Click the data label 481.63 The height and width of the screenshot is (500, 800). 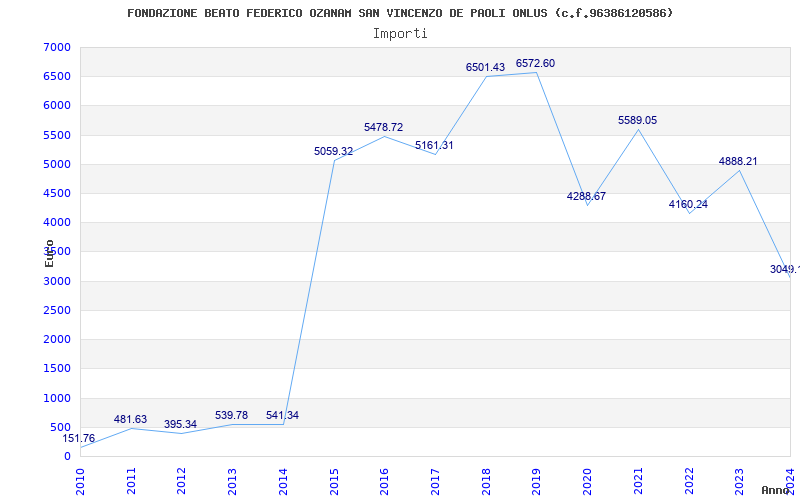point(130,419)
